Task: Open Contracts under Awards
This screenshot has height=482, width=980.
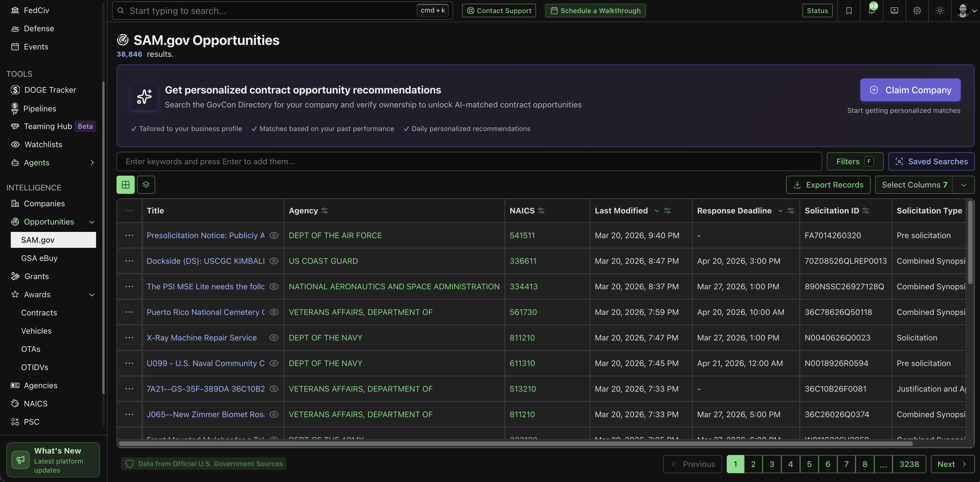Action: 39,313
